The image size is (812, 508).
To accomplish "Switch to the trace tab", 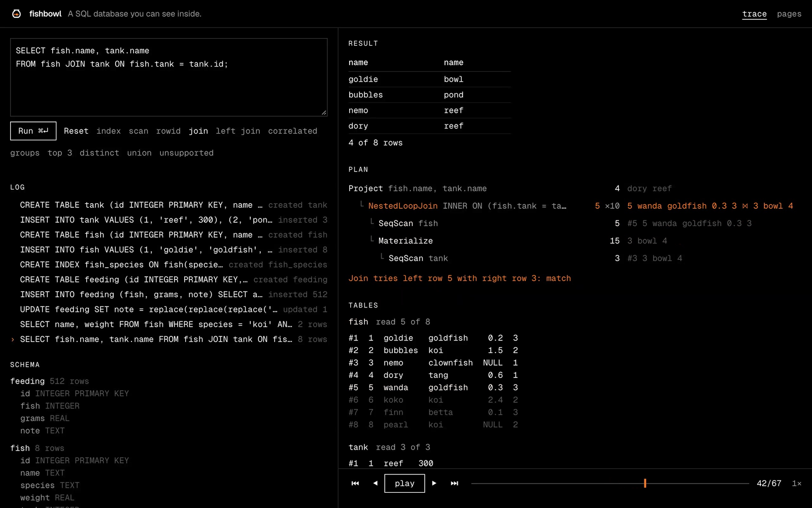I will point(755,14).
